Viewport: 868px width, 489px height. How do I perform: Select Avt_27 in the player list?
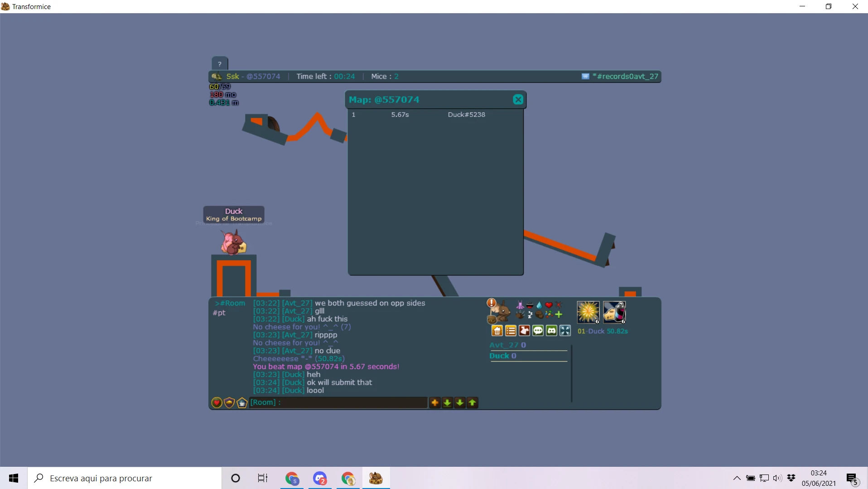507,345
